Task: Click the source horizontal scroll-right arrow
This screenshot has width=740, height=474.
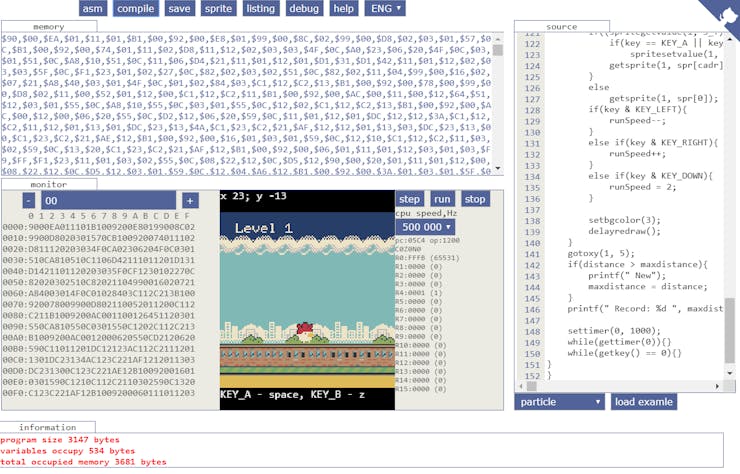Action: point(717,386)
